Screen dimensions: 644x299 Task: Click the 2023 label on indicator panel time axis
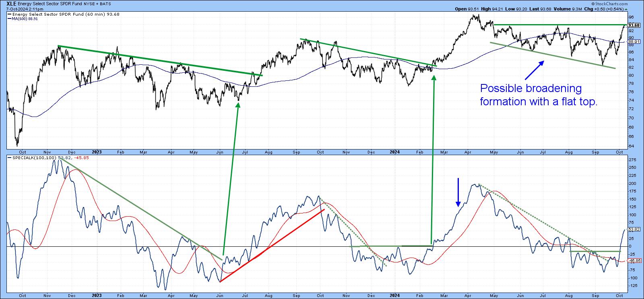(x=97, y=295)
